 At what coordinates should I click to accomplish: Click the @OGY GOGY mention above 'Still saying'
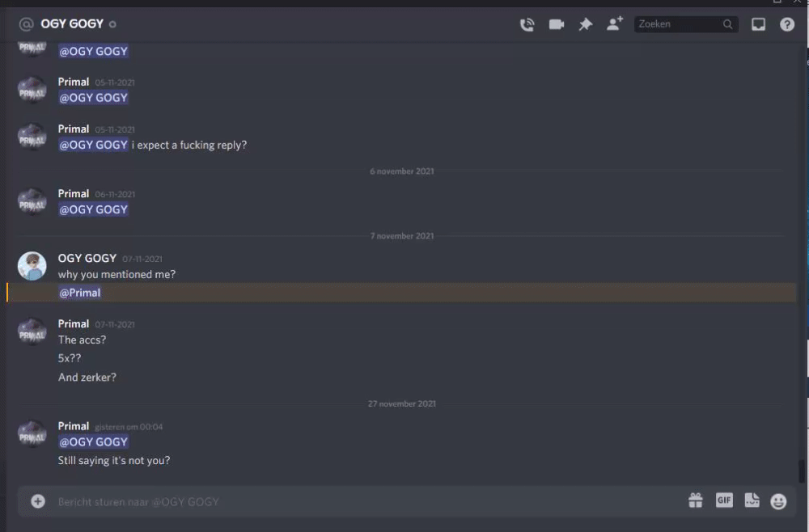click(93, 441)
